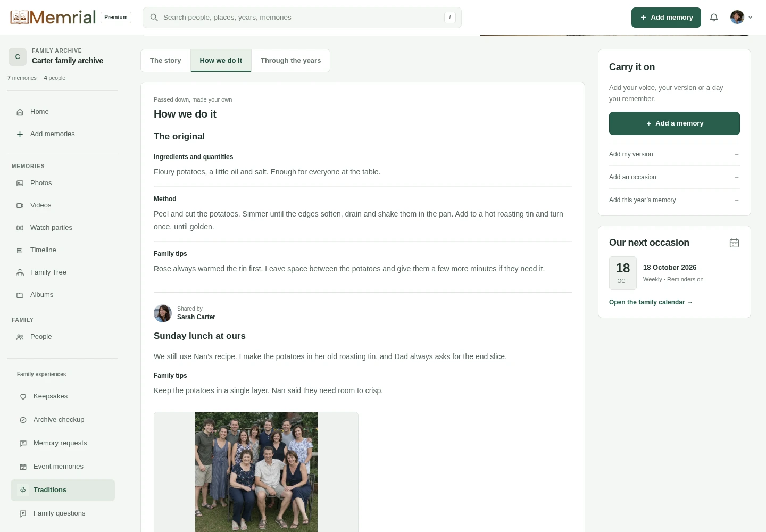Screen dimensions: 766x532
Task: Click the '18 October 2026' date text
Action: tap(670, 268)
